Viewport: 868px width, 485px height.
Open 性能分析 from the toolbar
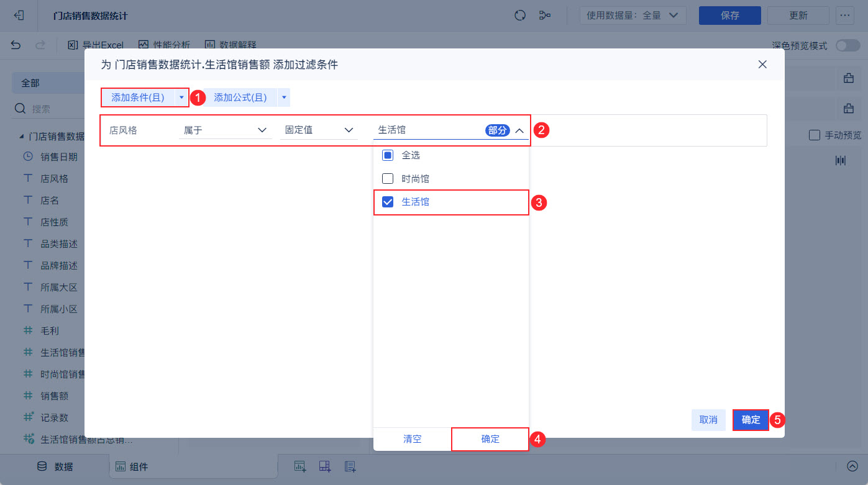coord(165,45)
